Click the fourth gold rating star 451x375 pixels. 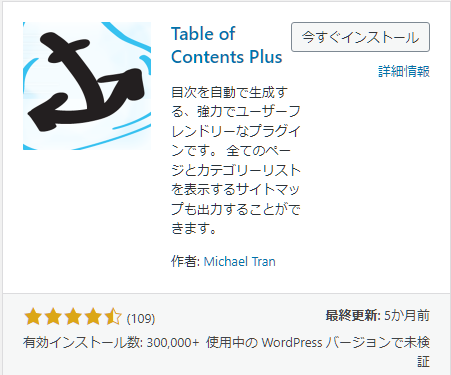coord(93,317)
